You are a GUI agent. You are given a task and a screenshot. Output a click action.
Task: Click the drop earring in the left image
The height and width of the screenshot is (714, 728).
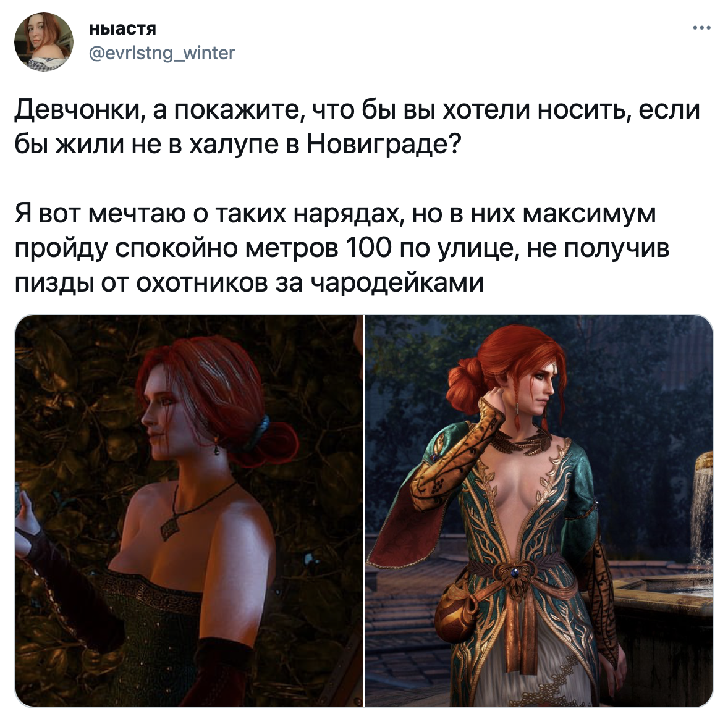point(216,450)
